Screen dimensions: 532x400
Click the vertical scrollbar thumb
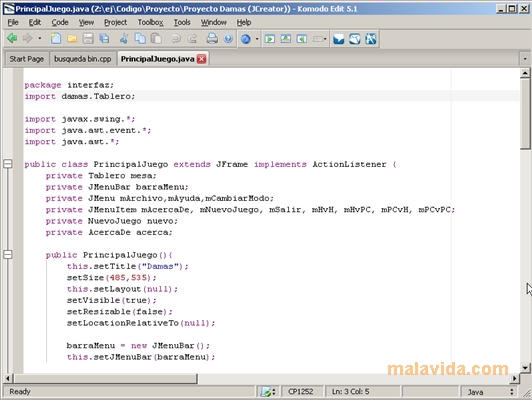pos(525,113)
